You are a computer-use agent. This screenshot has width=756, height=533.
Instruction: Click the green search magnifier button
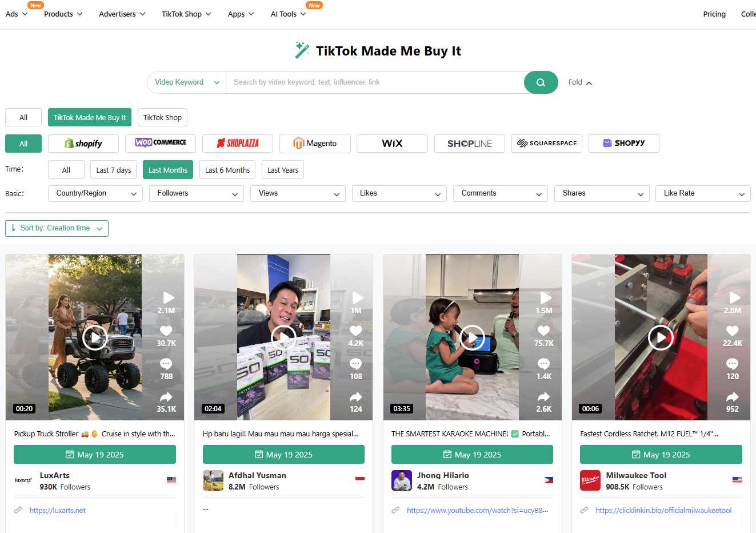(541, 82)
